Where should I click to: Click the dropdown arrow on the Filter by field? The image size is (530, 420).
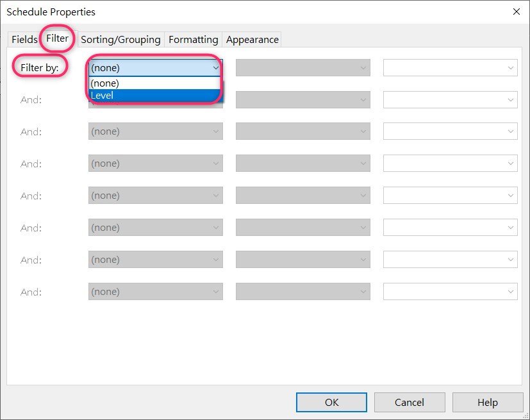pos(216,67)
